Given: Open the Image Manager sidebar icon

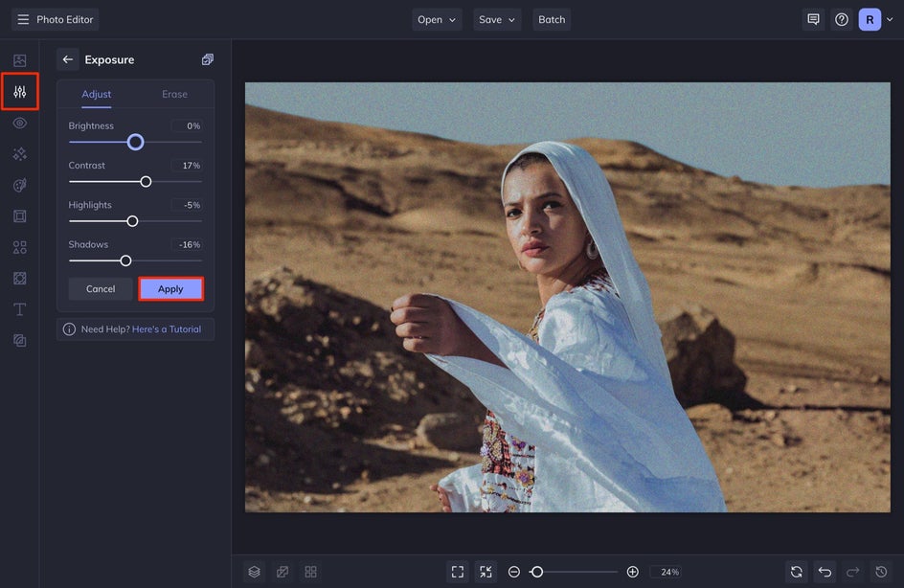Looking at the screenshot, I should tap(19, 60).
